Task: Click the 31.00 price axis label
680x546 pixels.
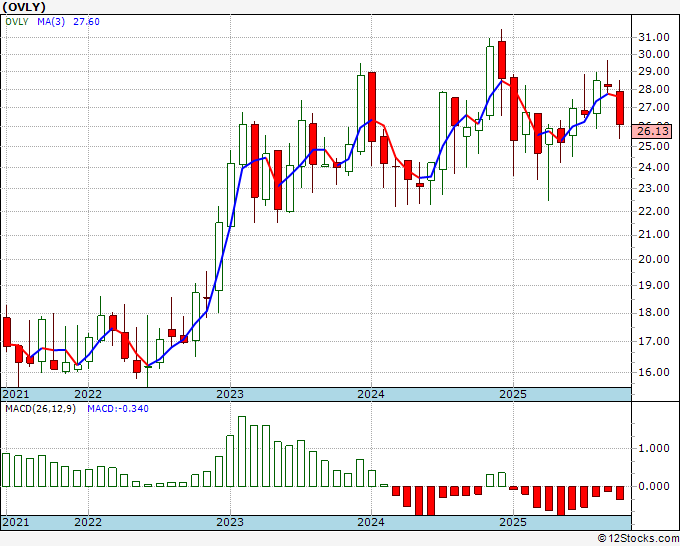Action: coord(654,38)
